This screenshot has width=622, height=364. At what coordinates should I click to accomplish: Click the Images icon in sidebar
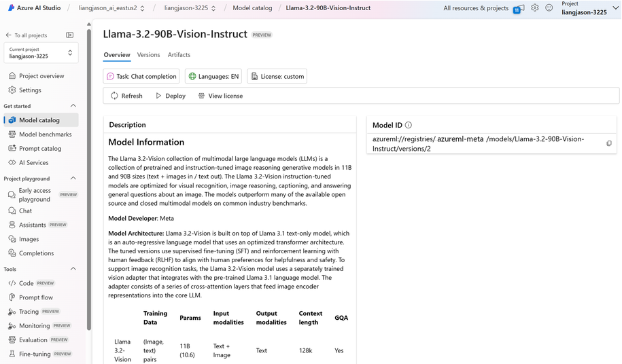click(12, 239)
